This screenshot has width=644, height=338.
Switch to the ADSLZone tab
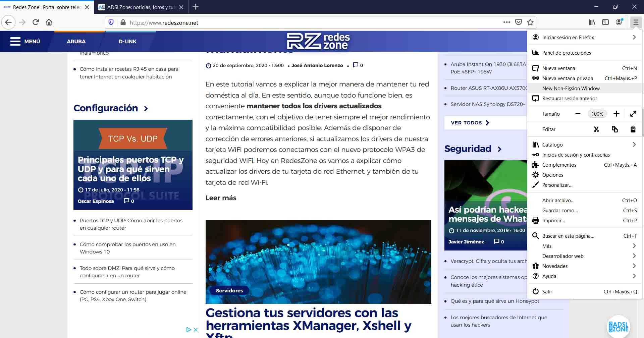[141, 7]
